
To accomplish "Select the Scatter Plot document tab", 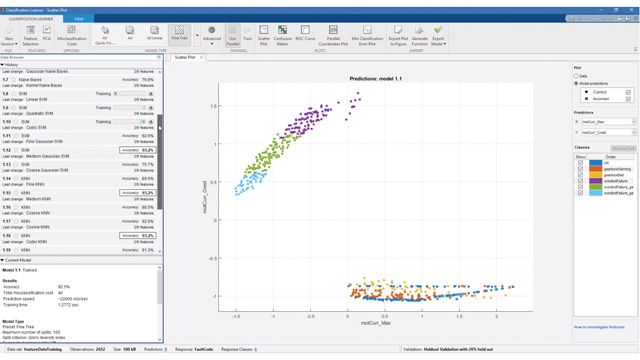I will 185,58.
